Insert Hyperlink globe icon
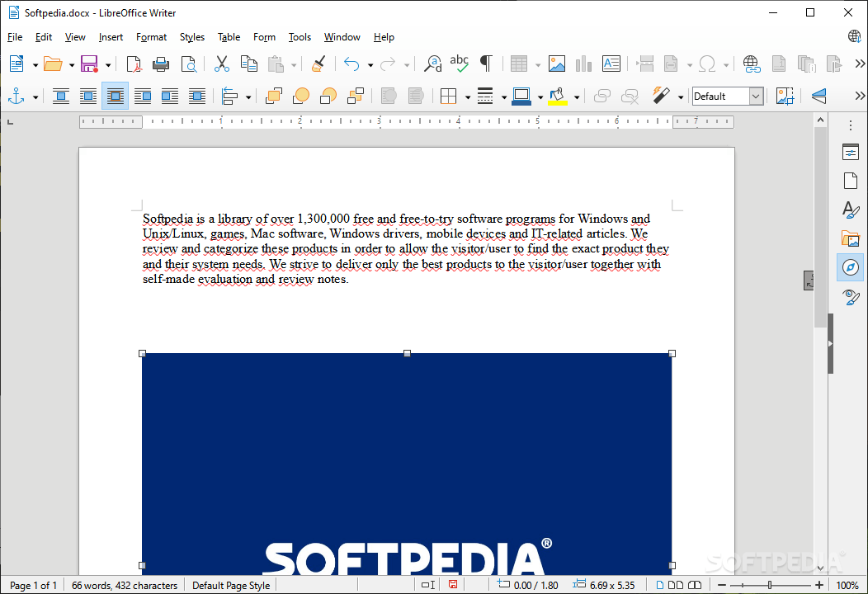 coord(751,64)
